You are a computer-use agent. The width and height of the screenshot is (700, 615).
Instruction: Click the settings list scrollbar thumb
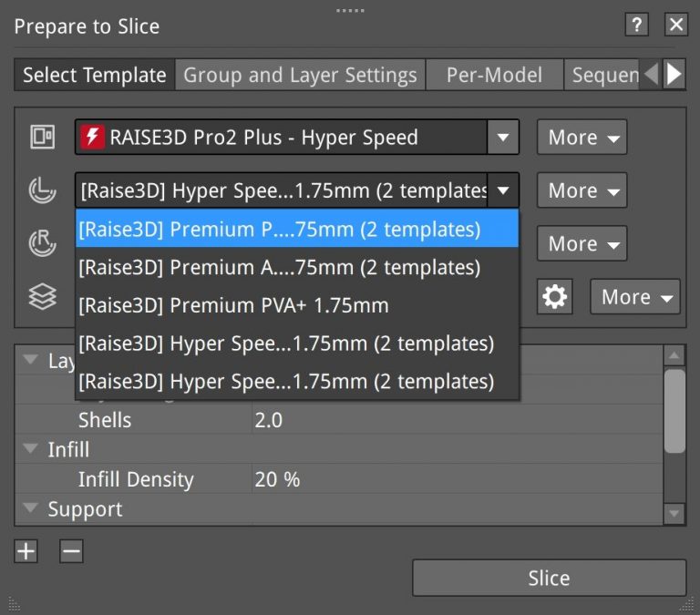tap(674, 411)
